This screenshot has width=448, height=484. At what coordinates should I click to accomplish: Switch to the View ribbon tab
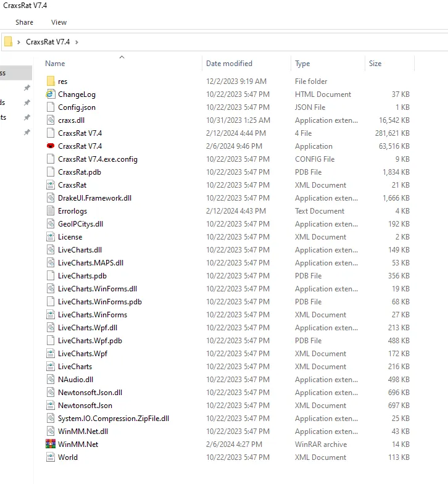coord(59,22)
